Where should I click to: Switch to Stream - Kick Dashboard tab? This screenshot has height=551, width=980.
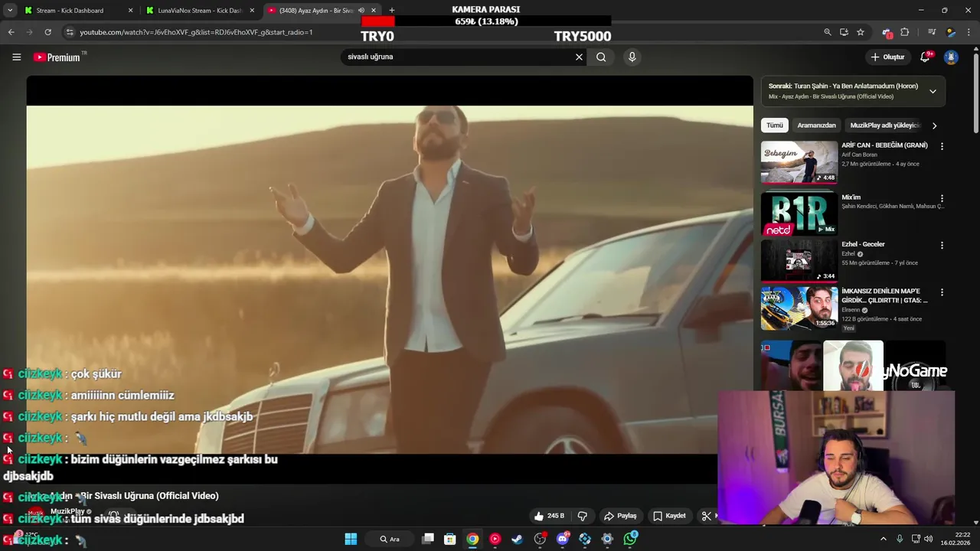coord(77,11)
